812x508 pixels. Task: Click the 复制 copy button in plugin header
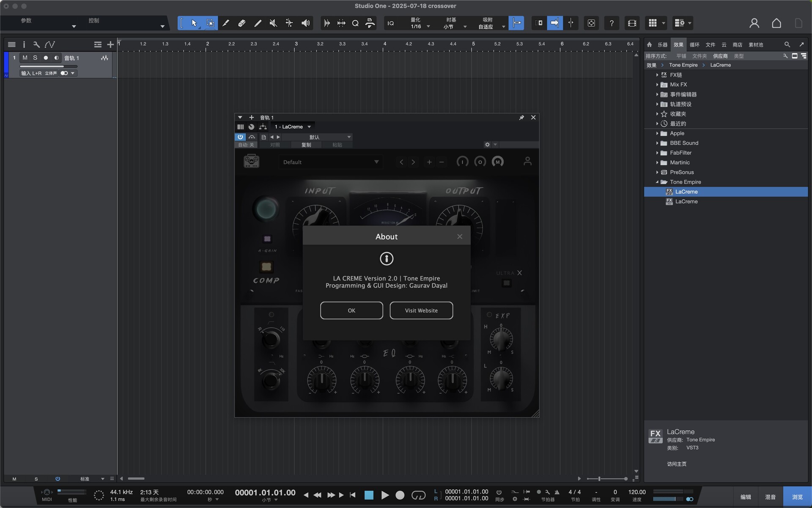click(306, 145)
